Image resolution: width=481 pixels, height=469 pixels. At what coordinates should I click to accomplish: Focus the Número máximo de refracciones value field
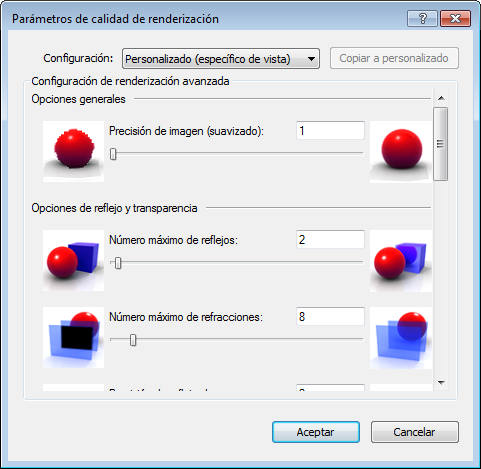(x=330, y=316)
